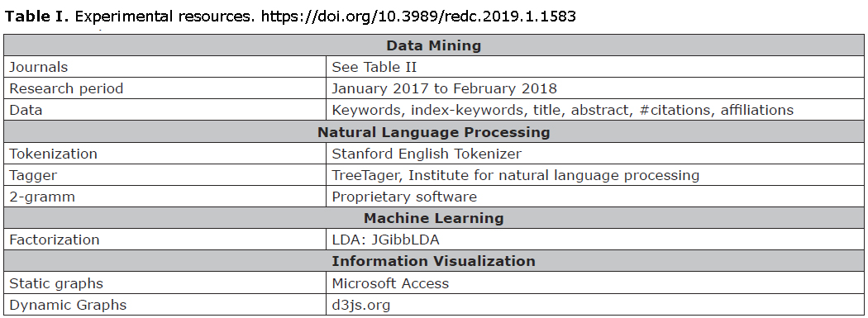Click the Proprietary software cell

click(x=594, y=197)
